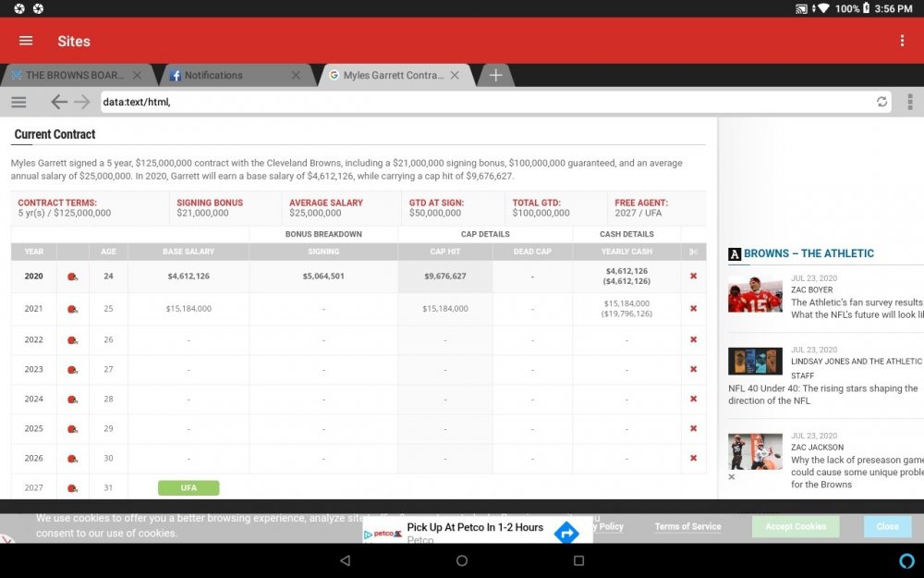Image resolution: width=924 pixels, height=578 pixels.
Task: Open browser options at address bar end
Action: point(910,102)
